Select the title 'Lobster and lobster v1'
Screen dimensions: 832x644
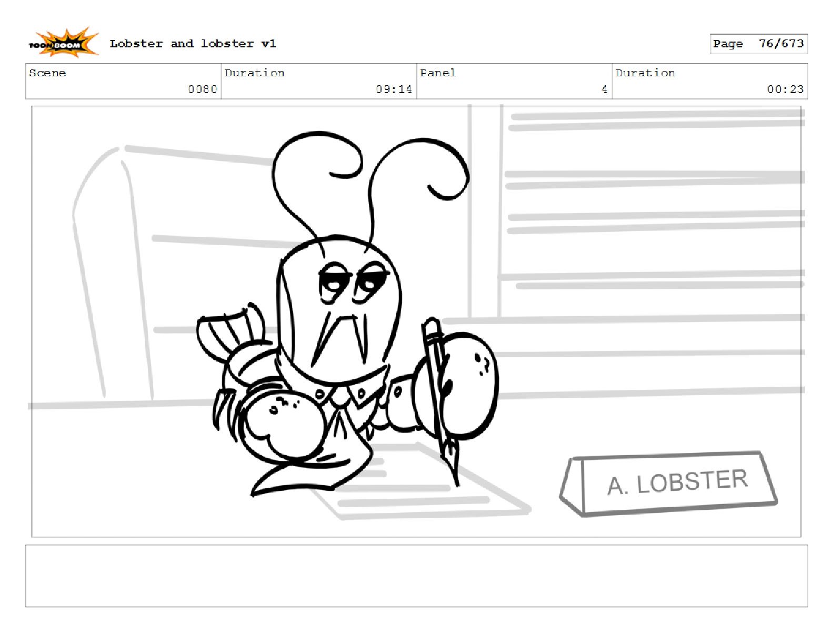pos(193,44)
